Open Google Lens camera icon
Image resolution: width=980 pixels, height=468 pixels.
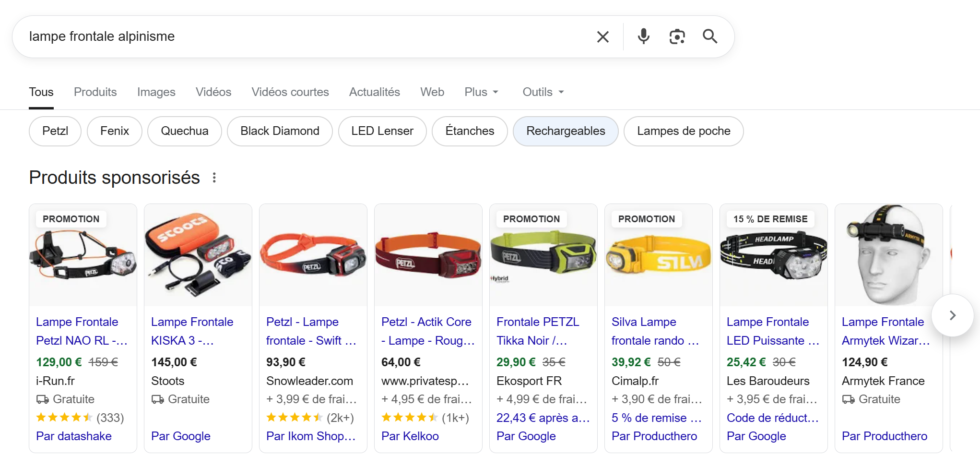click(677, 36)
